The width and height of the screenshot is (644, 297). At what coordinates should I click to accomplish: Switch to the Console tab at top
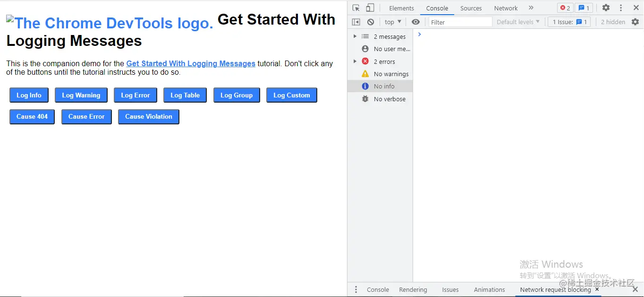pyautogui.click(x=437, y=8)
